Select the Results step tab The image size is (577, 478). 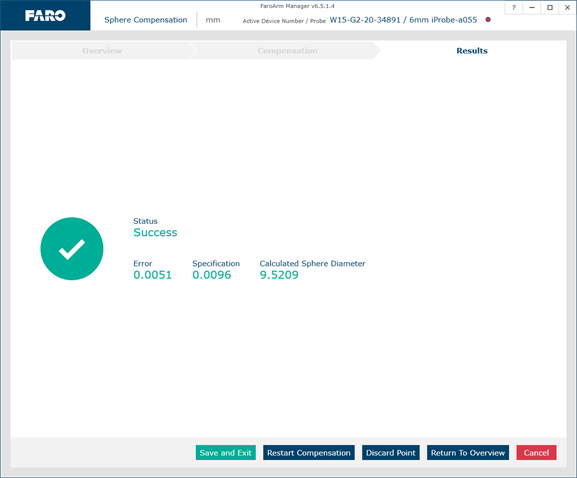(x=472, y=51)
